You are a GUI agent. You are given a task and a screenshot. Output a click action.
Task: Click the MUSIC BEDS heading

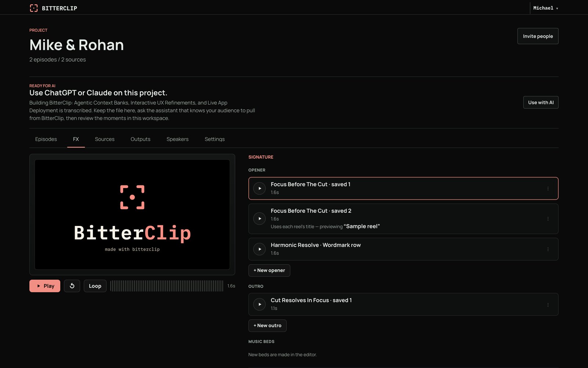click(x=261, y=342)
